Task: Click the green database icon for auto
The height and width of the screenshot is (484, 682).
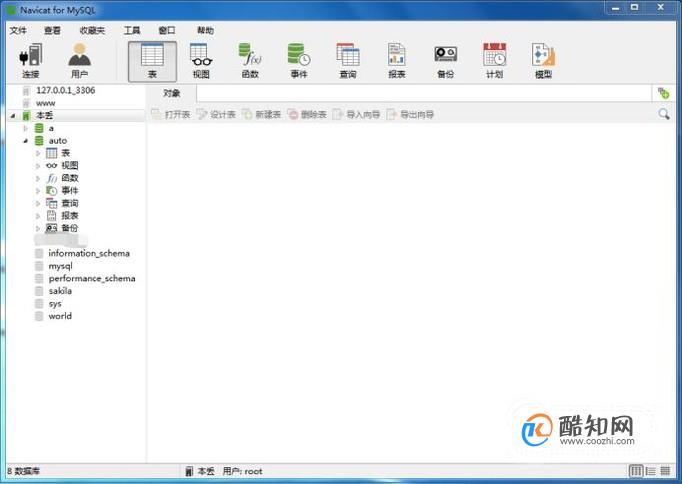Action: click(39, 141)
